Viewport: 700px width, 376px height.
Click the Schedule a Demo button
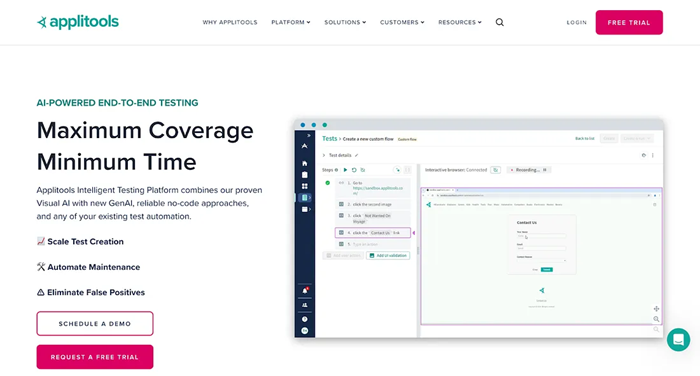click(95, 323)
